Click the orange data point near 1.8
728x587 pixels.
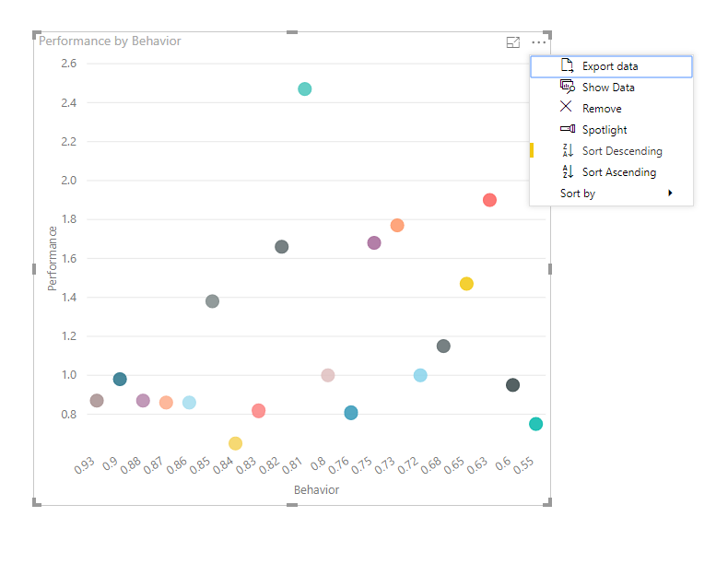pos(397,226)
